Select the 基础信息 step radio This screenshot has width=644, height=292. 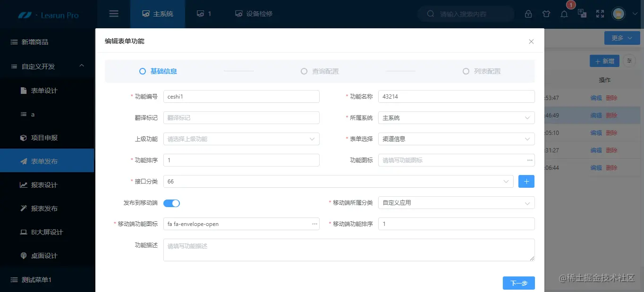point(142,71)
